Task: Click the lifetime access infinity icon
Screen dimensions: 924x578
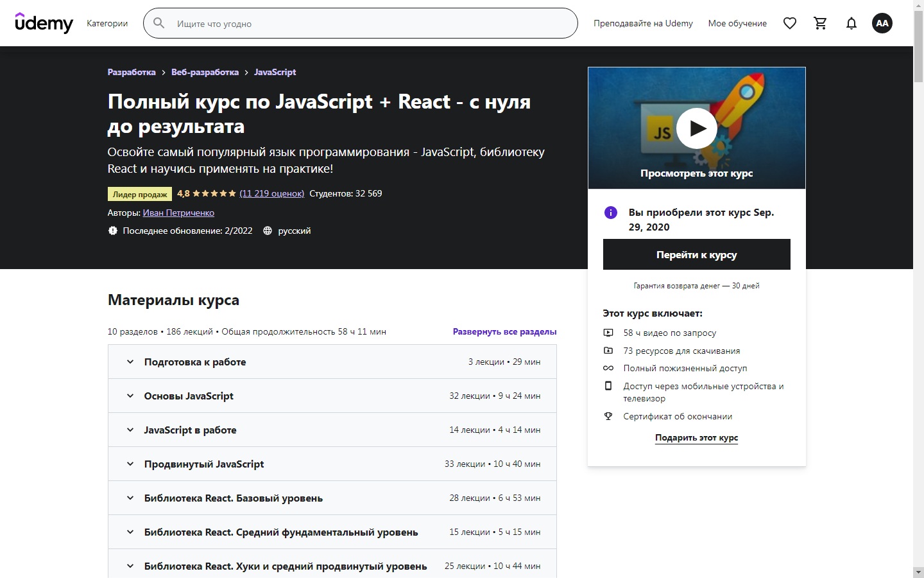Action: pos(608,368)
